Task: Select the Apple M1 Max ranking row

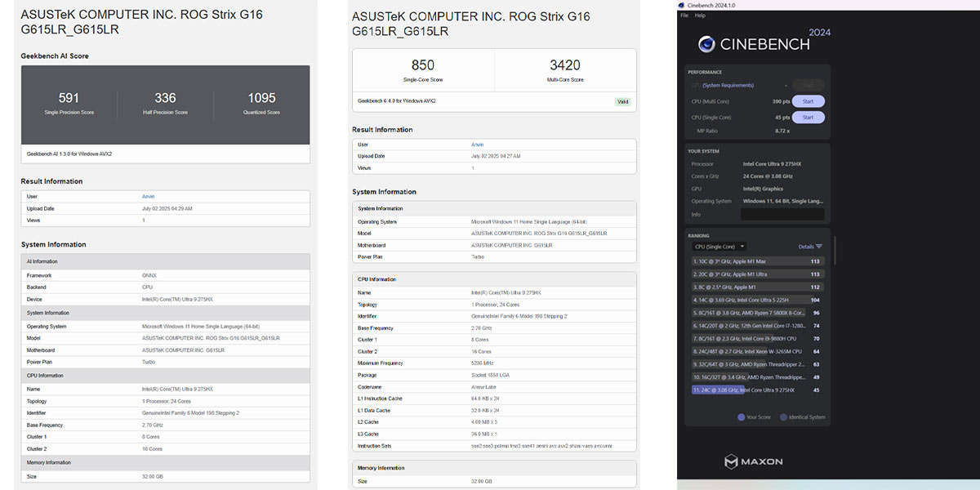Action: tap(757, 261)
